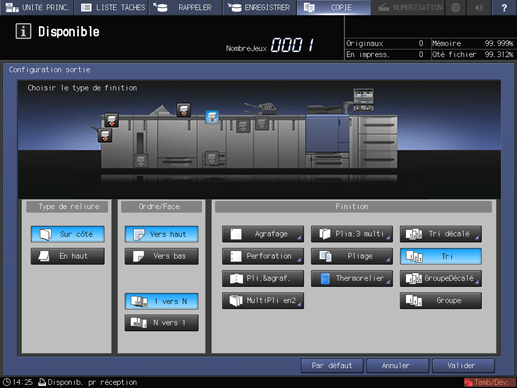Open Thermorelier binding options

coord(352,278)
